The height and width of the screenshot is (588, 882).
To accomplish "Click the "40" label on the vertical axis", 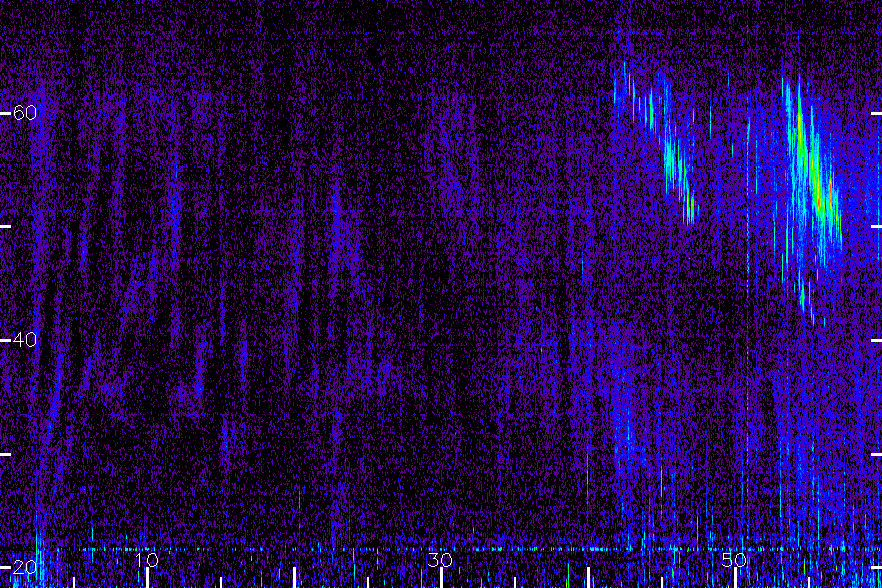I will 24,340.
